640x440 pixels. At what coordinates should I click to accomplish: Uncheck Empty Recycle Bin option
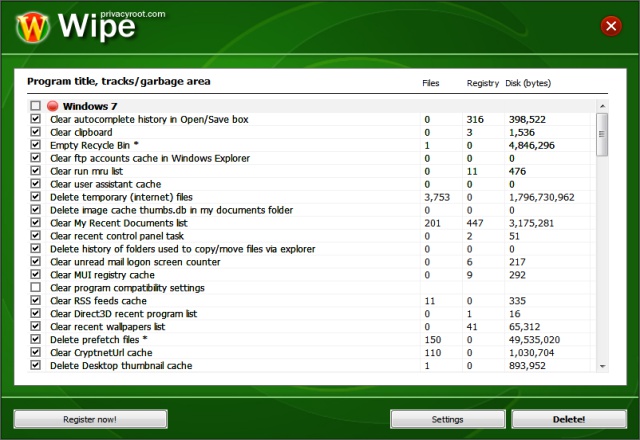pyautogui.click(x=36, y=145)
